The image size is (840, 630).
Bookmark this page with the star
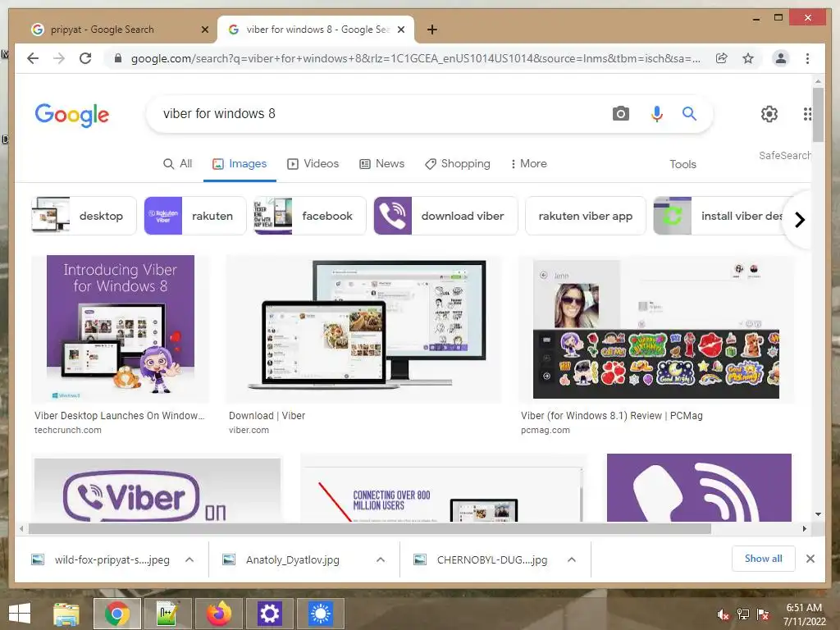pyautogui.click(x=748, y=58)
